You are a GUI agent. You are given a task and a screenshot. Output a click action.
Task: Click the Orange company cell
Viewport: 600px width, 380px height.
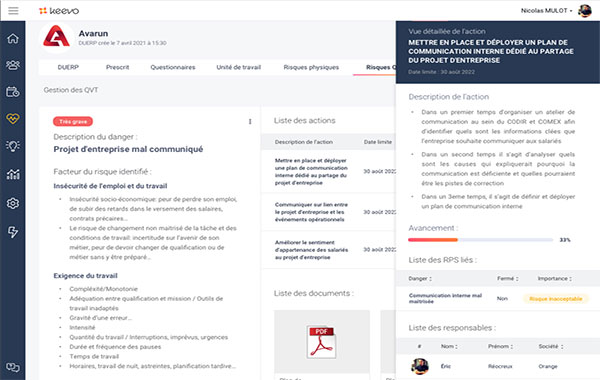pos(548,366)
